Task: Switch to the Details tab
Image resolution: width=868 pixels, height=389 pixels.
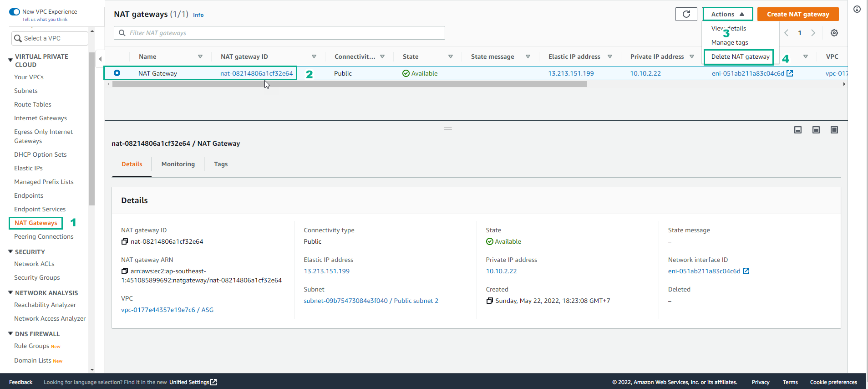Action: pos(132,164)
